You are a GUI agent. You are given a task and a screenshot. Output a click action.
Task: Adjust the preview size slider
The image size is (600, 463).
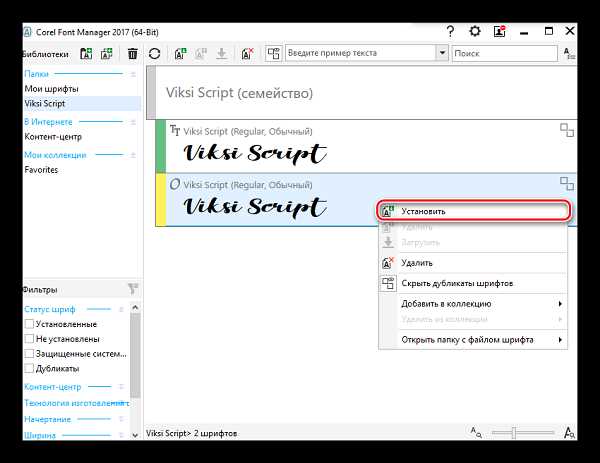514,433
